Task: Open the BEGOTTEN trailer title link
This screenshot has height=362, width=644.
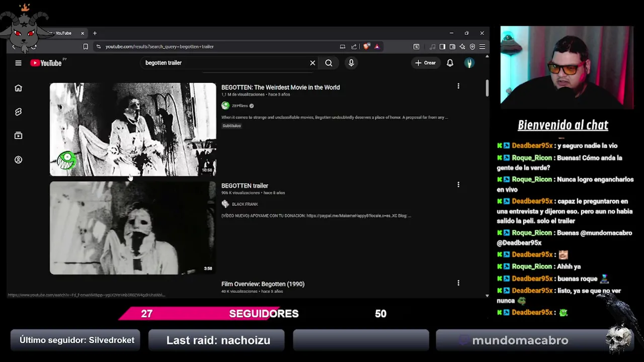Action: 245,186
